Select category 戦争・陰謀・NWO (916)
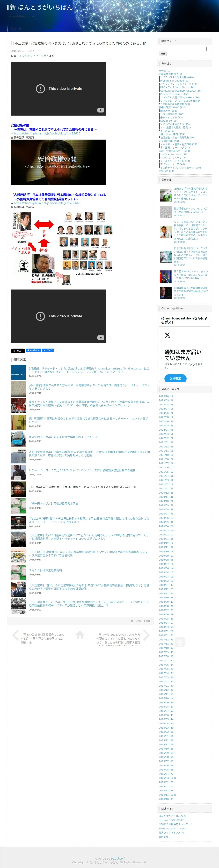This screenshot has height=868, width=219. (x=172, y=108)
